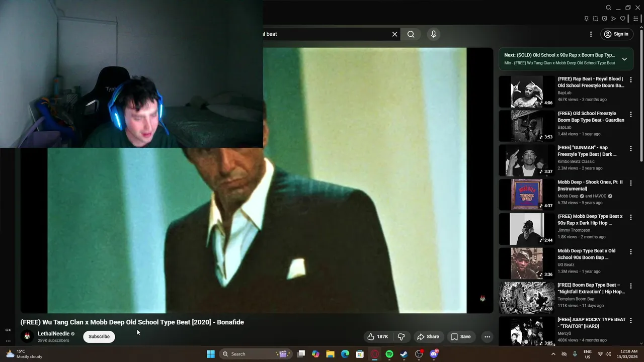Open options for Shook Ones instrumental
The image size is (644, 362).
pos(631,183)
